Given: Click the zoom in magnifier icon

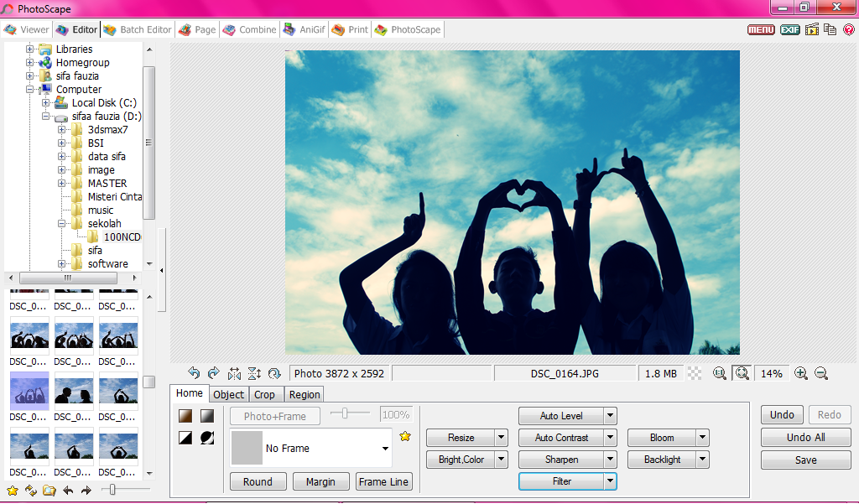Looking at the screenshot, I should click(801, 374).
